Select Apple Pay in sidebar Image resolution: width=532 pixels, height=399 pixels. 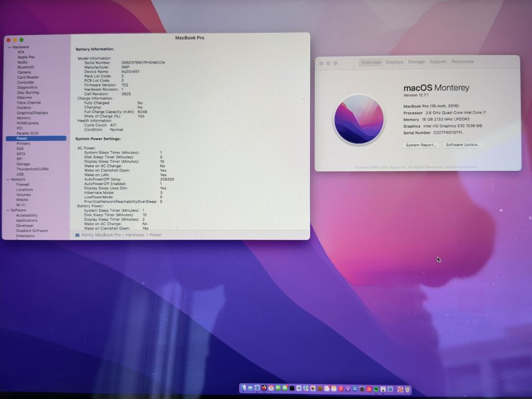click(26, 58)
